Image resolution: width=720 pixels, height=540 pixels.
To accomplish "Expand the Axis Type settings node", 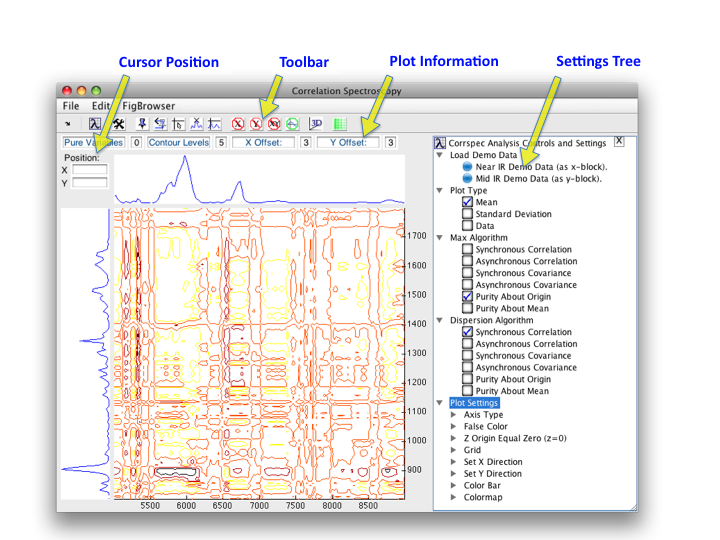I will tap(454, 415).
